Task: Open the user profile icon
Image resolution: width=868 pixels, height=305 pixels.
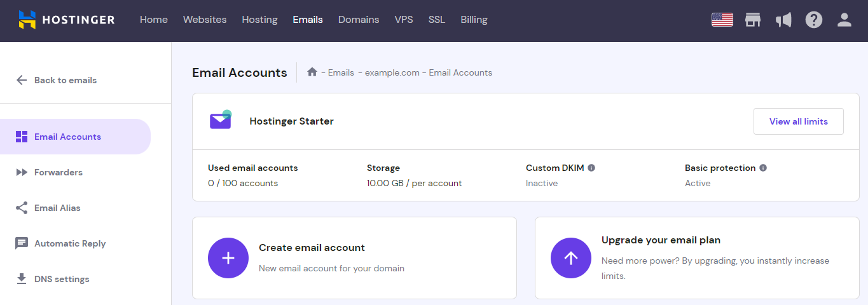Action: click(844, 20)
